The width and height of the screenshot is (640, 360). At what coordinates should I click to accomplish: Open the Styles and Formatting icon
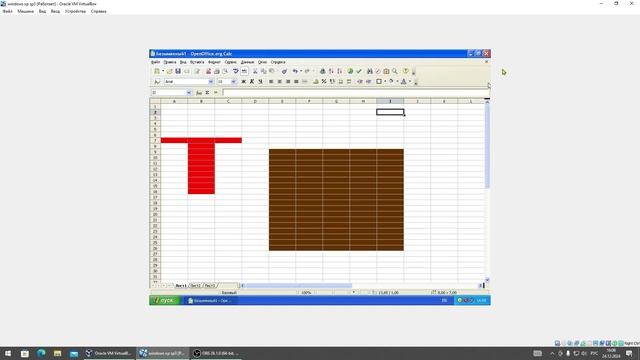tap(157, 82)
